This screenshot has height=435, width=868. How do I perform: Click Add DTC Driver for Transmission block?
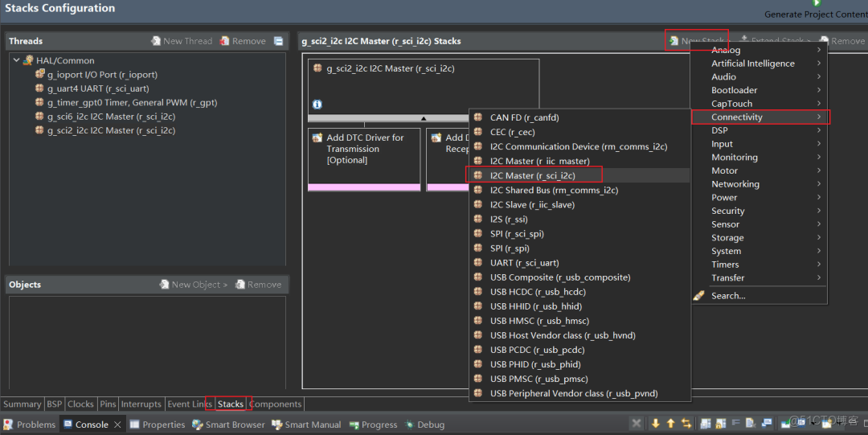pyautogui.click(x=364, y=159)
